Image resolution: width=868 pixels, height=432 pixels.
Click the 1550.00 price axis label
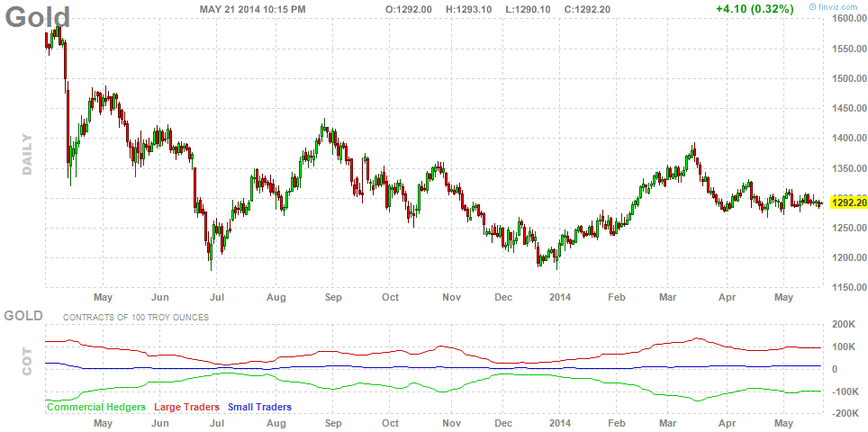coord(848,49)
